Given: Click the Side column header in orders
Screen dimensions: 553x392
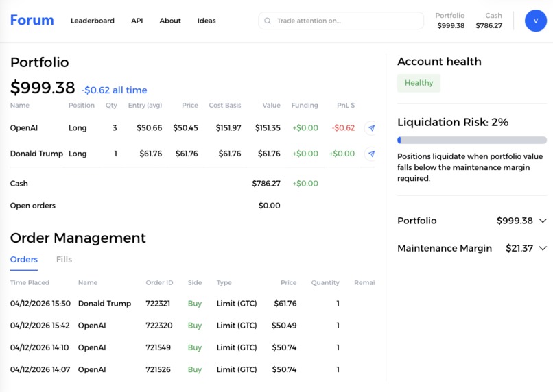Looking at the screenshot, I should tap(195, 283).
